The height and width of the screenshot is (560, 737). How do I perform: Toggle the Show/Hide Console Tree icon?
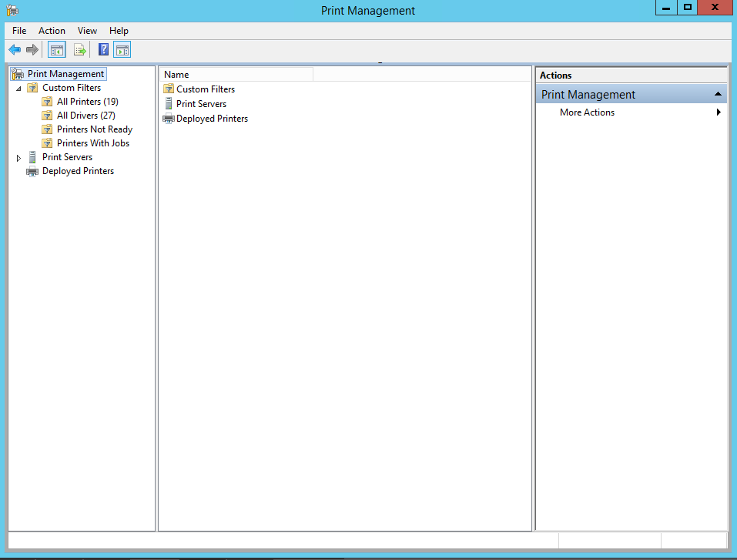pyautogui.click(x=56, y=49)
